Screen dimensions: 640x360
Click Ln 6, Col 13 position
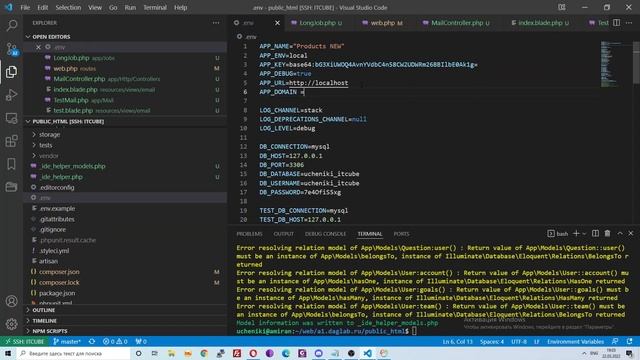pos(457,342)
